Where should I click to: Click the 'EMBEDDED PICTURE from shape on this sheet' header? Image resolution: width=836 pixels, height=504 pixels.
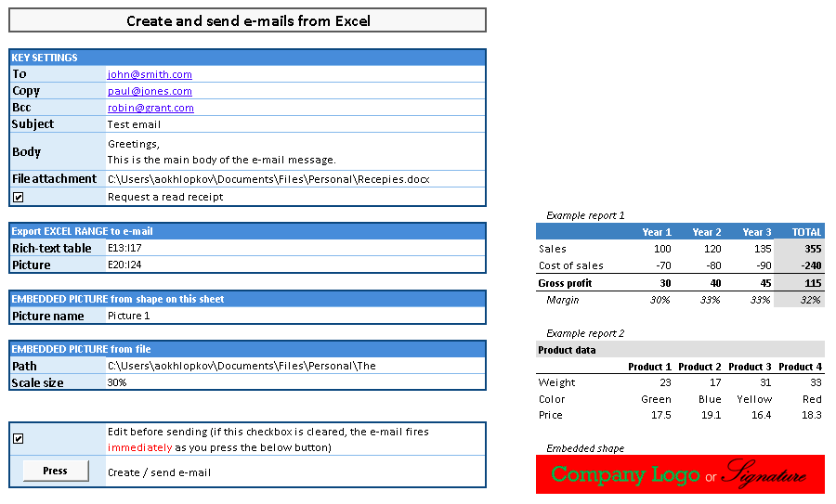pyautogui.click(x=247, y=299)
